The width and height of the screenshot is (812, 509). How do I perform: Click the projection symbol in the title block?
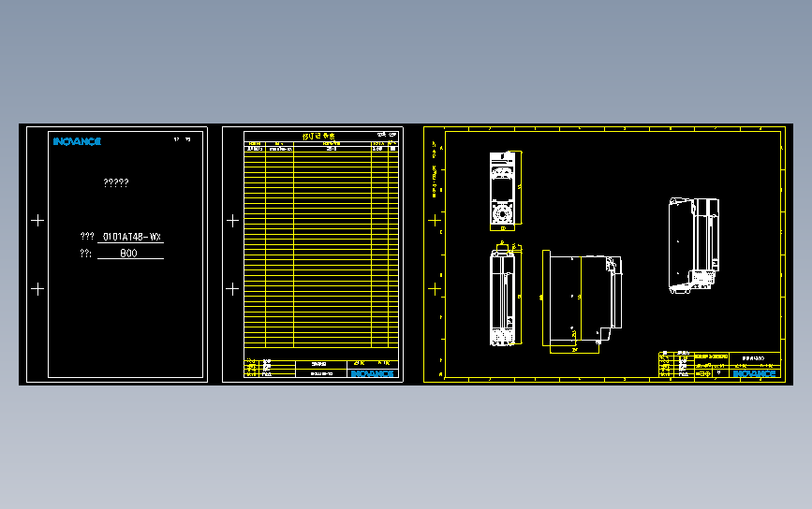703,373
